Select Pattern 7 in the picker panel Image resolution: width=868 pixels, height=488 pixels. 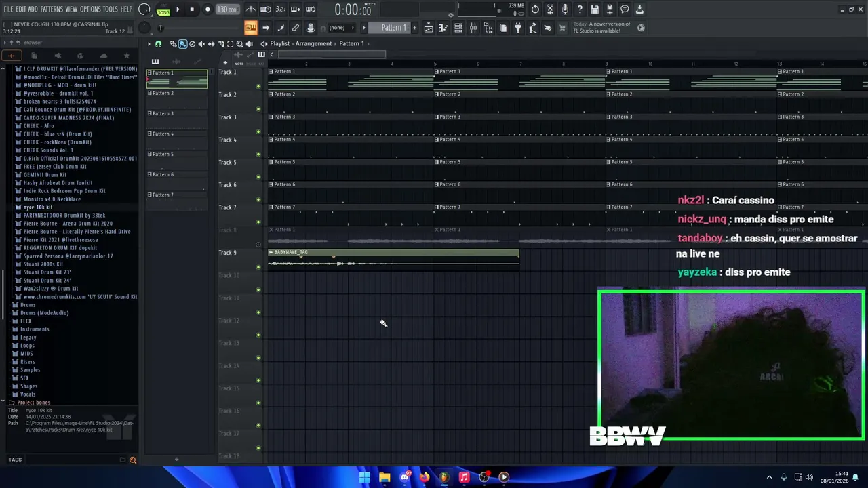pyautogui.click(x=177, y=201)
